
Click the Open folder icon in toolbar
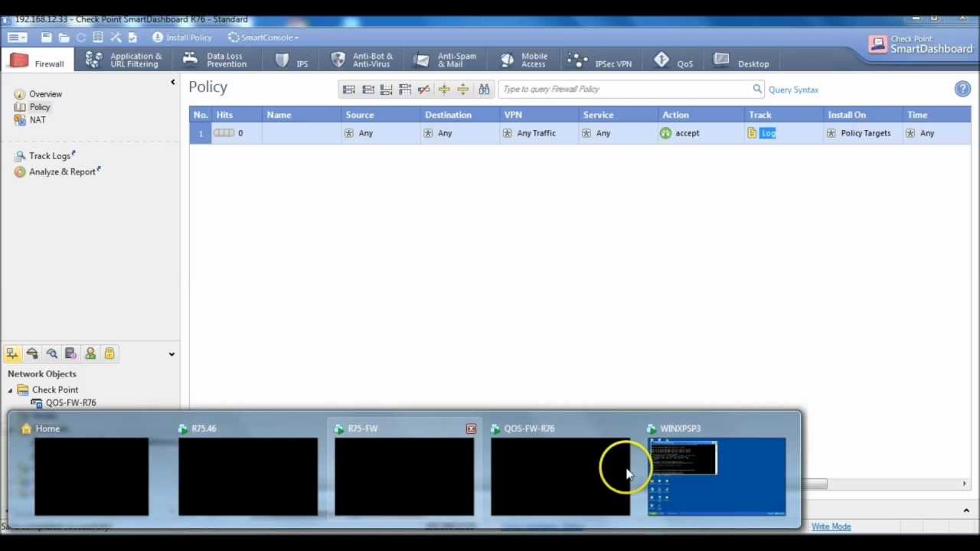(64, 37)
